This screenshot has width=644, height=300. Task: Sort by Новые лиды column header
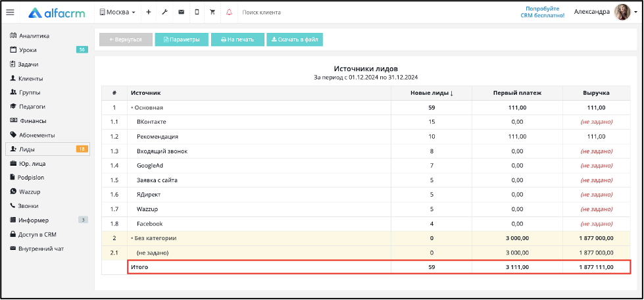click(432, 93)
